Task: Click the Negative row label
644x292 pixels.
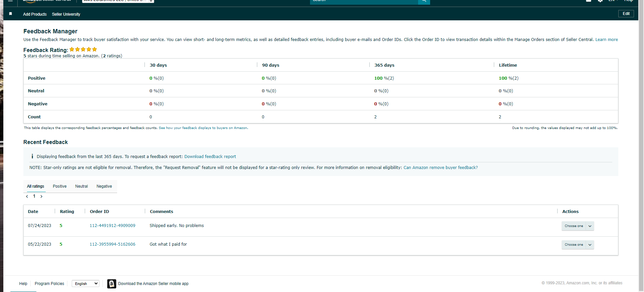Action: pyautogui.click(x=38, y=104)
